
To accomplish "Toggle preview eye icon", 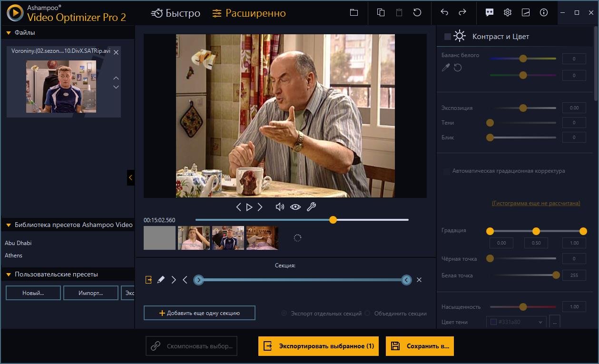I will (x=295, y=207).
